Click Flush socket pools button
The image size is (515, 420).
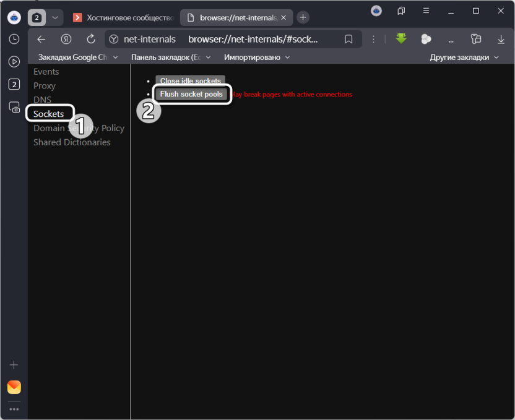click(x=191, y=94)
